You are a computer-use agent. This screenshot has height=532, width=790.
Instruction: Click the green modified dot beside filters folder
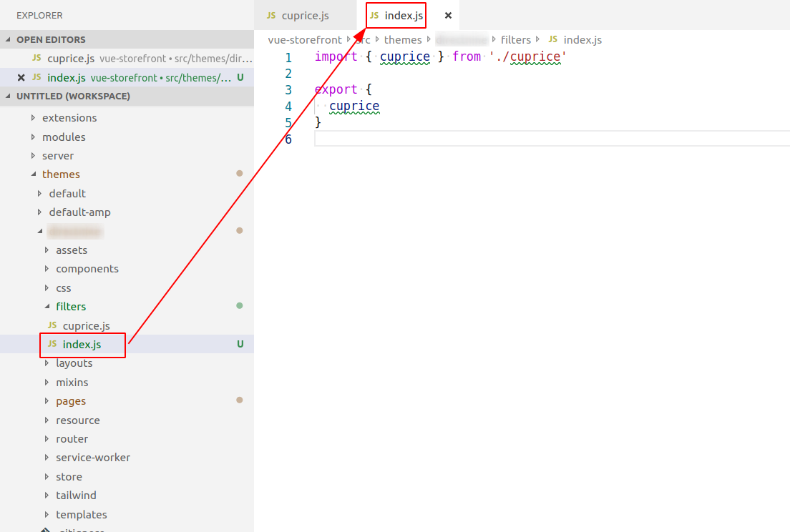238,306
